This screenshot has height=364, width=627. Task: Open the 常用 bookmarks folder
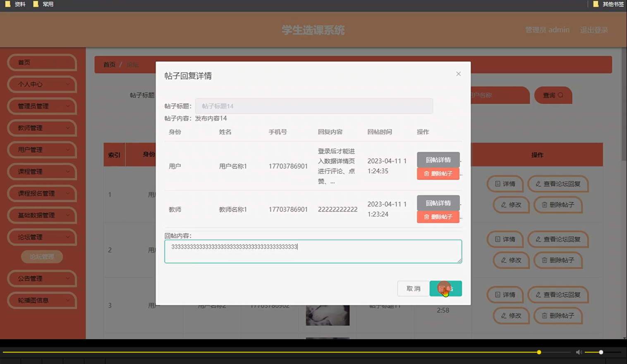pyautogui.click(x=43, y=4)
